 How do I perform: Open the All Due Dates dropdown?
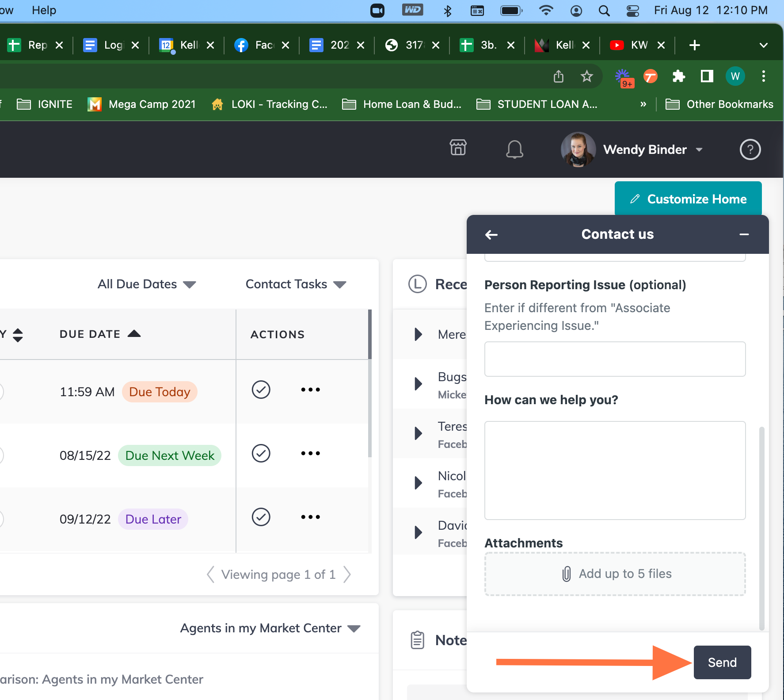pos(147,284)
